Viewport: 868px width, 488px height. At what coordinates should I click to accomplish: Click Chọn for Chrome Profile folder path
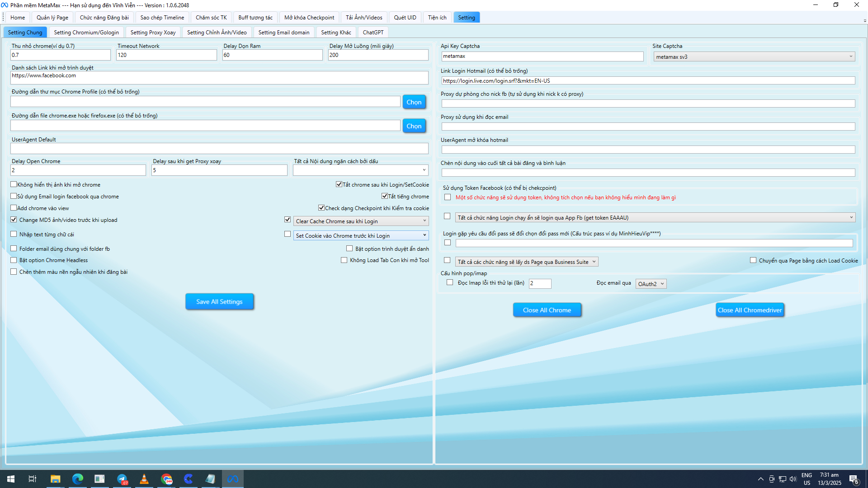(x=414, y=102)
